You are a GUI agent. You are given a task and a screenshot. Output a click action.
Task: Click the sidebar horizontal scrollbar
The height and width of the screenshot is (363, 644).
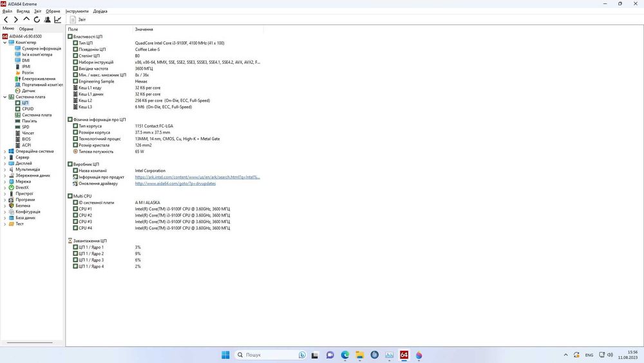[30, 342]
